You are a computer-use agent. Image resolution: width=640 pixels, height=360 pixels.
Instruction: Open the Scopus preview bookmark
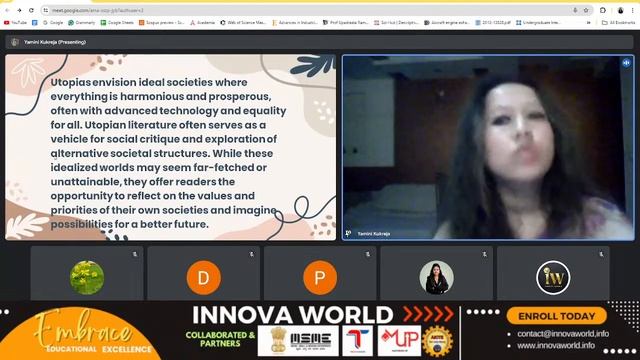pos(162,23)
